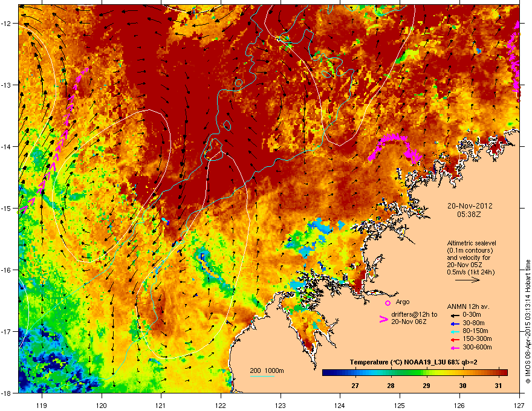Click the 'ANMN 12h av.' legend heading
Viewport: 532px width, 411px height.
click(468, 306)
